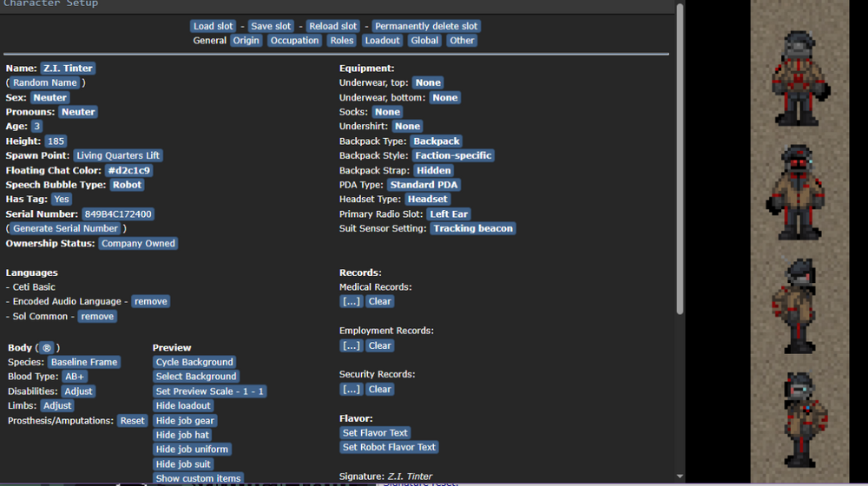This screenshot has width=868, height=486.
Task: Open Floating Chat Color #d2c1c9 picker
Action: (x=128, y=170)
